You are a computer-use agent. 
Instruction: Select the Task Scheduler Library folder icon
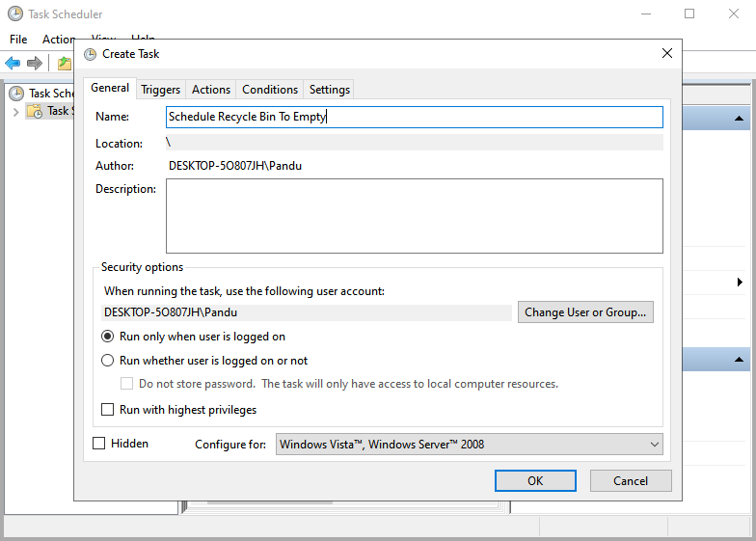click(x=35, y=111)
